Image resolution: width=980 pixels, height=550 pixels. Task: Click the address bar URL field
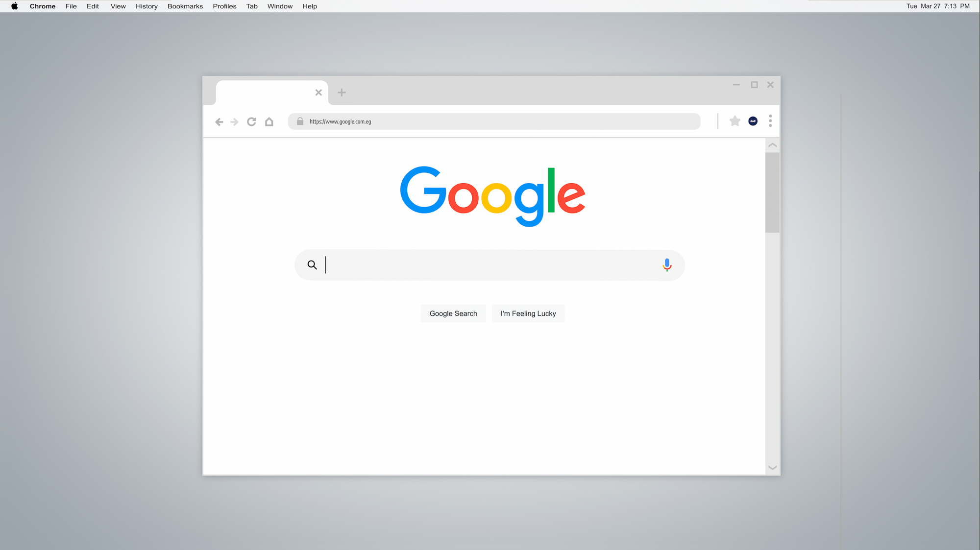pyautogui.click(x=495, y=121)
